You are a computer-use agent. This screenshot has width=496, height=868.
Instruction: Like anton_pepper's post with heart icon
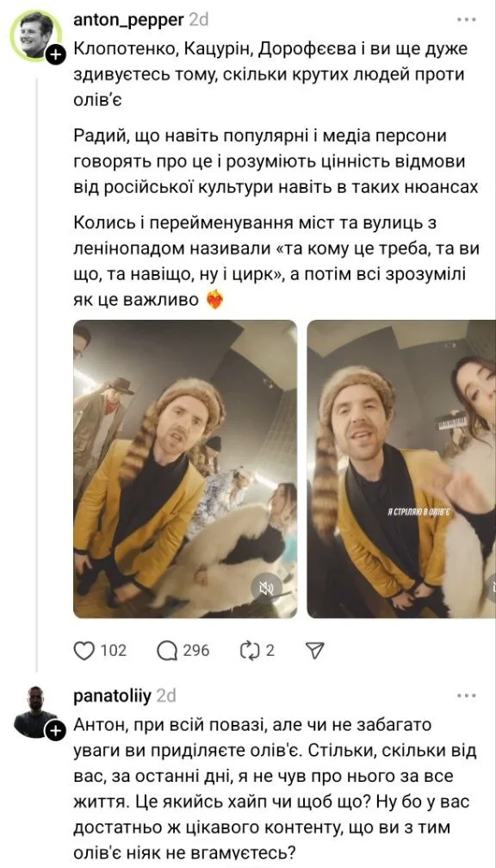click(x=84, y=651)
